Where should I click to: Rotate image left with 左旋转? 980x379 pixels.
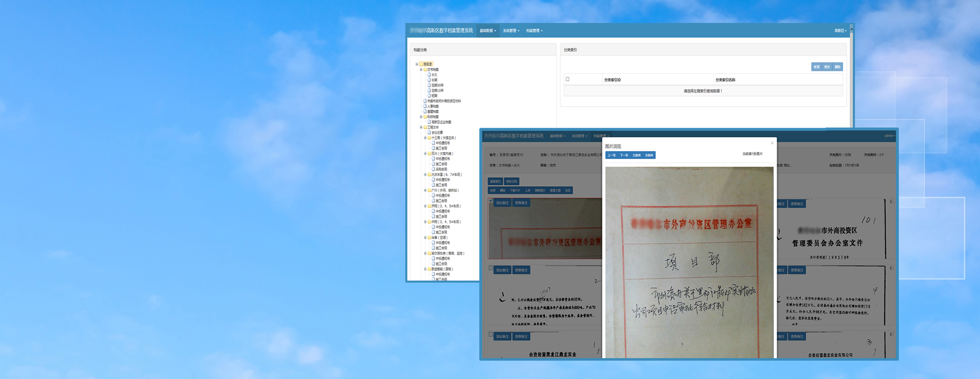pos(636,155)
